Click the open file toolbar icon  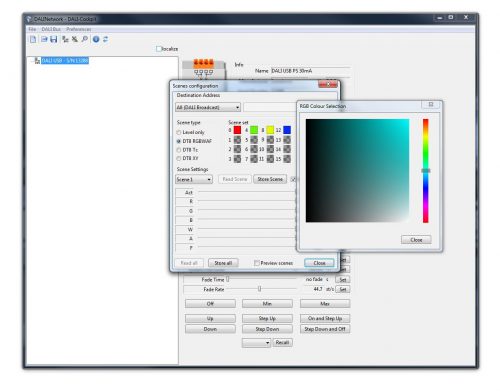[x=44, y=39]
